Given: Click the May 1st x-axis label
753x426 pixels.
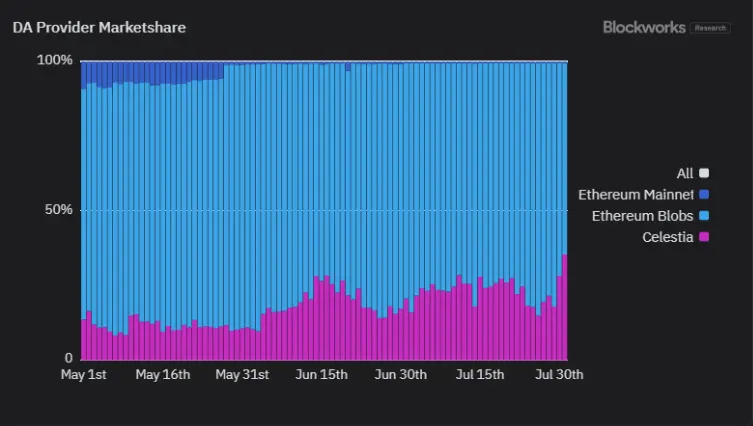Looking at the screenshot, I should 84,375.
